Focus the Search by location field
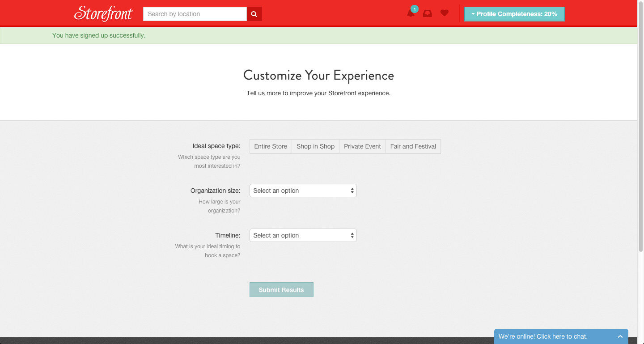This screenshot has height=344, width=644. (195, 14)
